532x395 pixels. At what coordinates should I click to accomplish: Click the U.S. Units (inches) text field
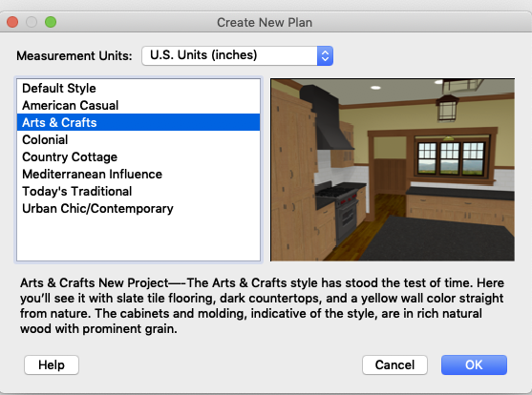(229, 55)
